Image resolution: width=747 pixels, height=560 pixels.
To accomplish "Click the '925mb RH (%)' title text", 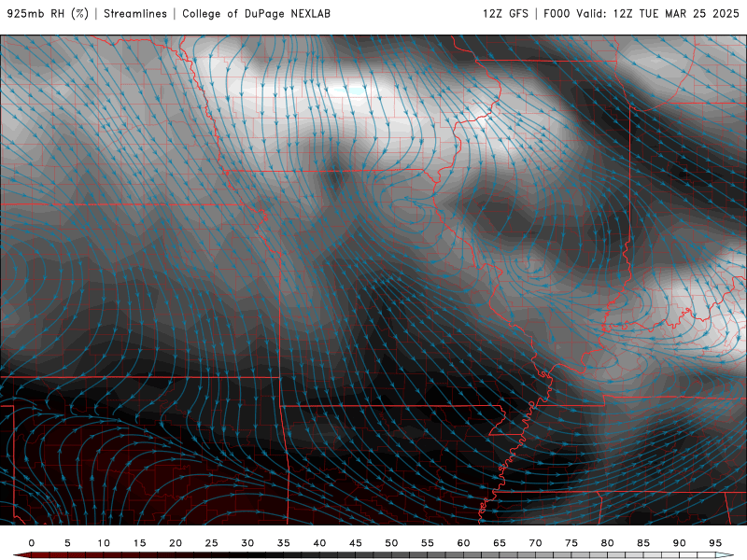I will coord(48,14).
